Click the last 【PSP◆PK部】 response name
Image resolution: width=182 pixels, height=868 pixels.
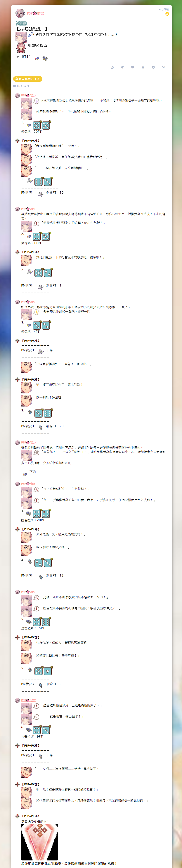(x=31, y=816)
